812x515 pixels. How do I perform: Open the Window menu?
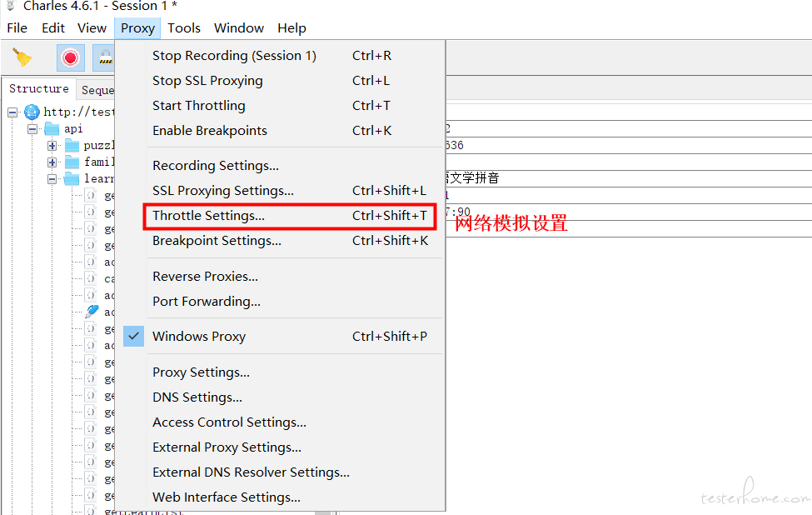pos(239,28)
